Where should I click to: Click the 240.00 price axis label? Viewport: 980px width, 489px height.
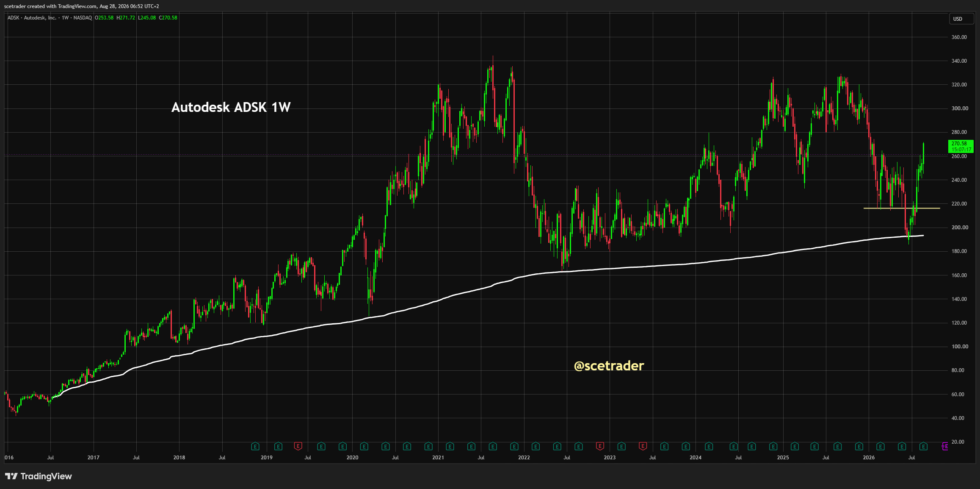tap(959, 180)
